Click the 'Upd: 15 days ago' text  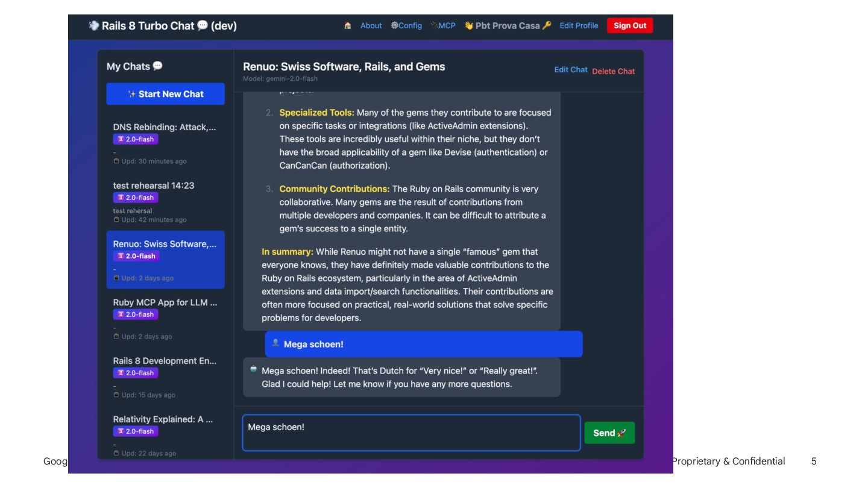(145, 395)
